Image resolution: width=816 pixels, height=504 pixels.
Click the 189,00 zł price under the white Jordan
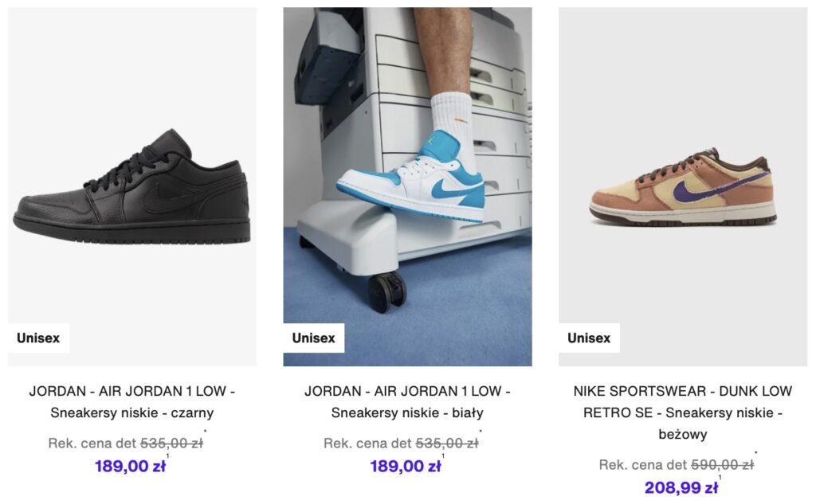coord(406,466)
